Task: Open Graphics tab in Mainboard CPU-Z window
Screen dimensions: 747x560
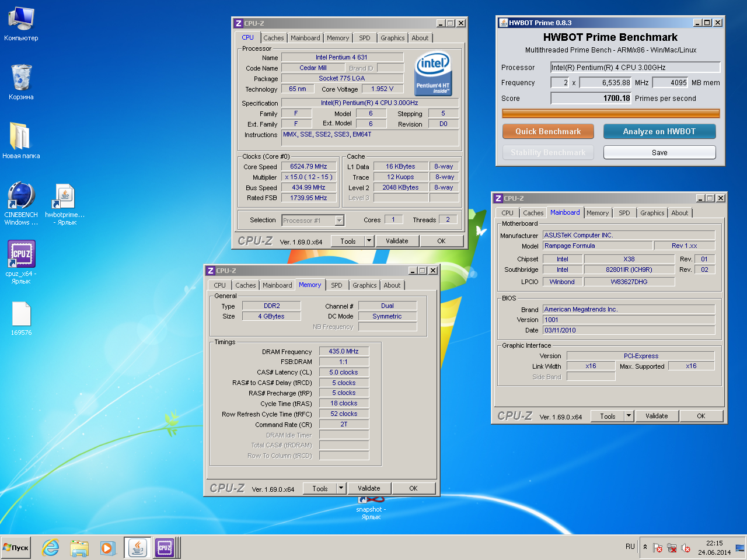Action: coord(652,213)
